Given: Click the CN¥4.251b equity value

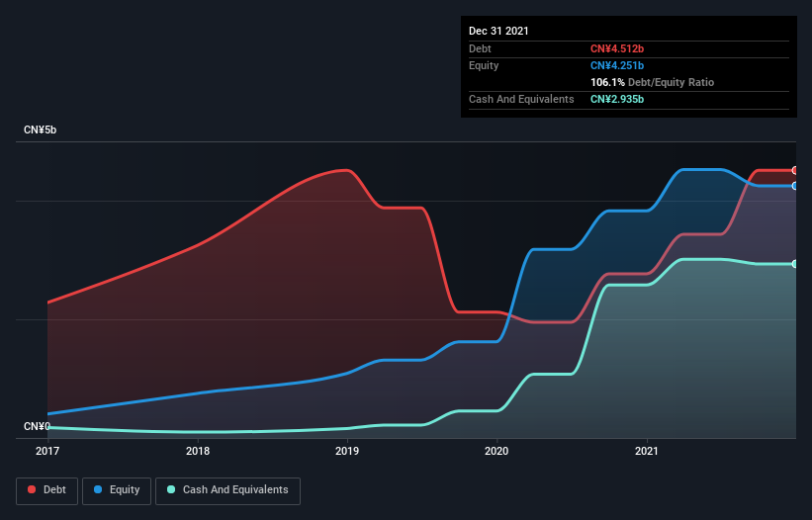Looking at the screenshot, I should click(x=617, y=65).
